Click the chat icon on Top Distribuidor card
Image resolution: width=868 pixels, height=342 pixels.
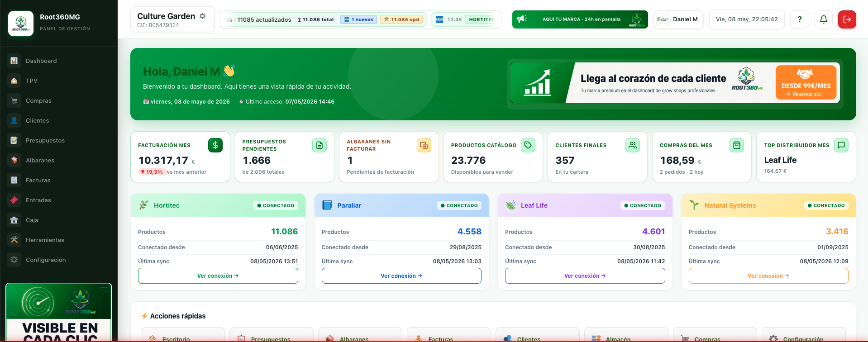click(841, 145)
